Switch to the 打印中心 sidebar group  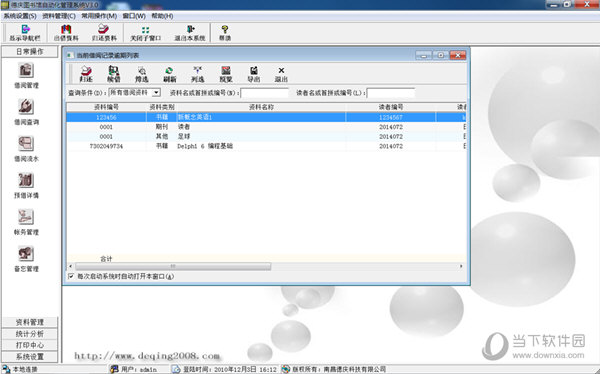tap(30, 345)
